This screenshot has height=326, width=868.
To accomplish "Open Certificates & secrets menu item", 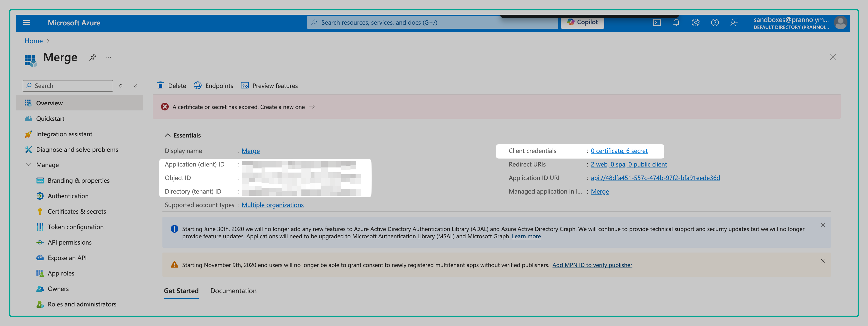I will point(76,211).
